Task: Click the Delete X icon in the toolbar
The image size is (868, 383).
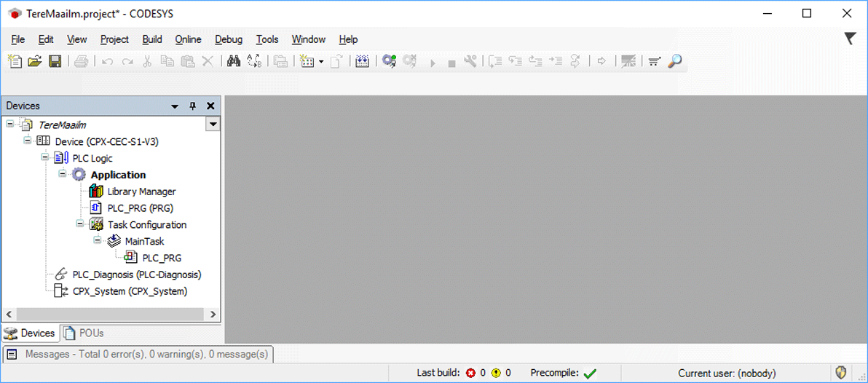Action: coord(208,61)
